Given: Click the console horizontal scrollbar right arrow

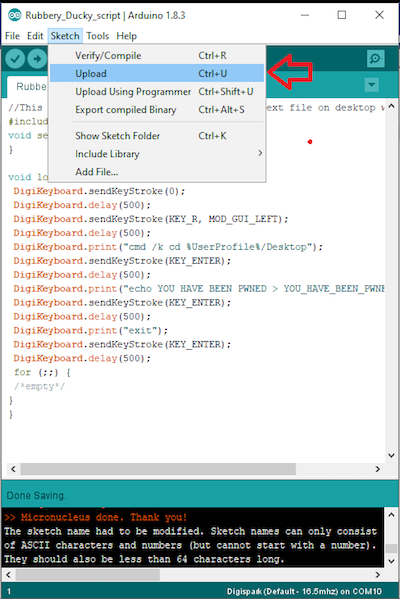Looking at the screenshot, I should pos(377,574).
